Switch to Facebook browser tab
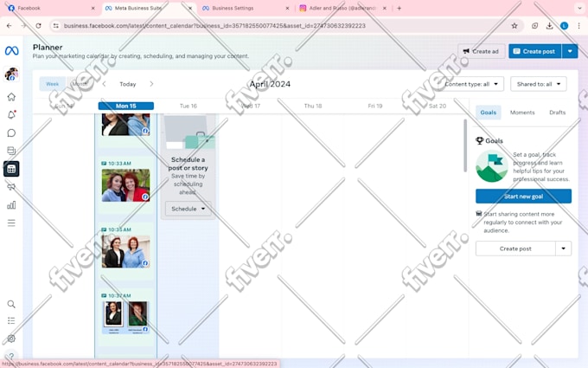The width and height of the screenshot is (588, 368). pyautogui.click(x=51, y=8)
